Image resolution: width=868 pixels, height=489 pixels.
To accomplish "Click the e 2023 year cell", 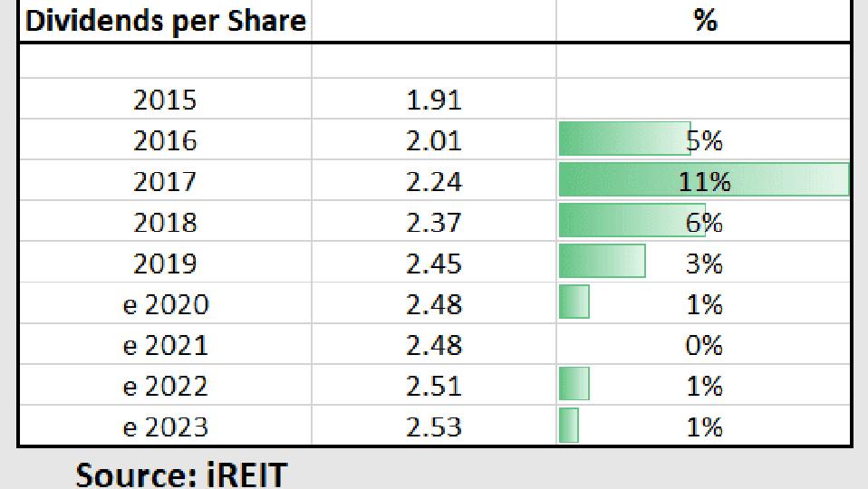I will click(165, 427).
